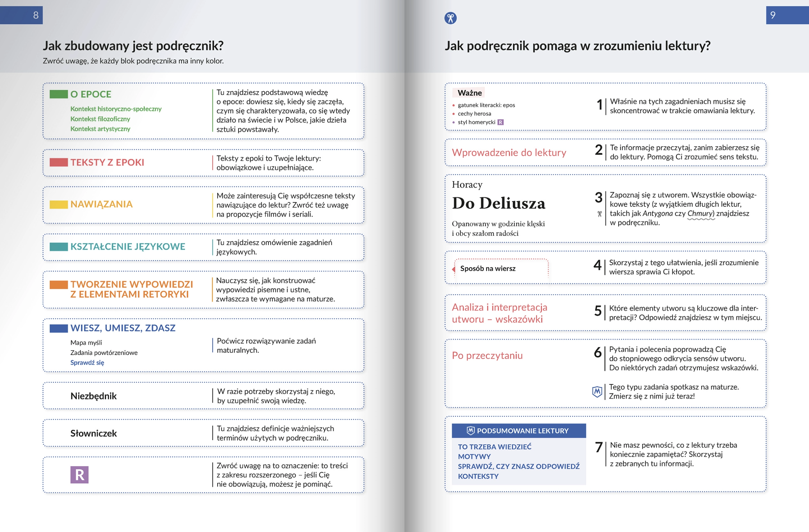809x532 pixels.
Task: Click the small scissors icon under number 3
Action: 600,214
